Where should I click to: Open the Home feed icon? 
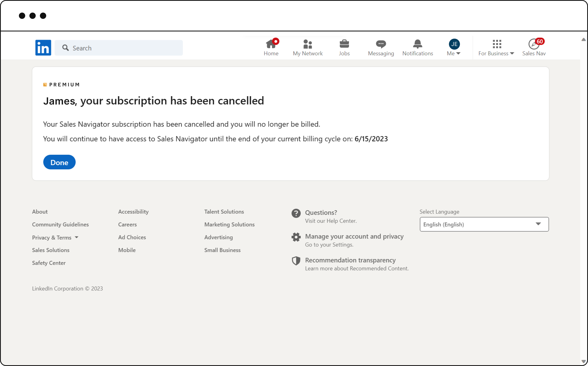271,44
